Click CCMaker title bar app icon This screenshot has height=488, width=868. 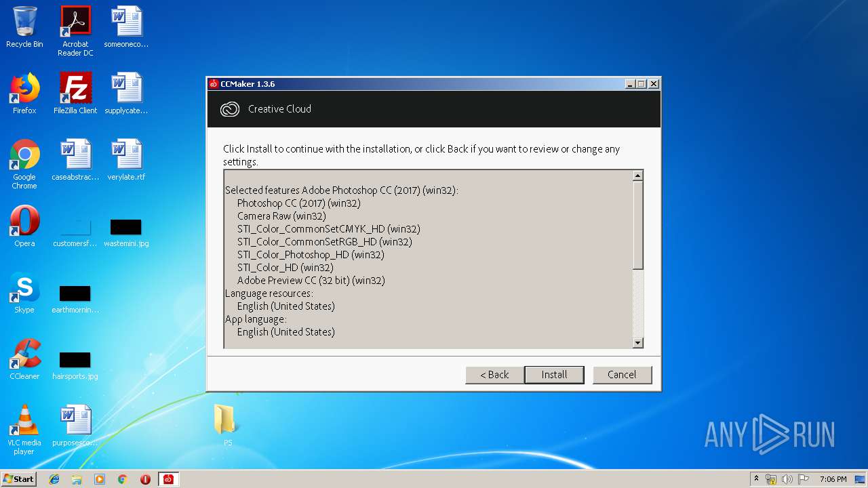214,84
